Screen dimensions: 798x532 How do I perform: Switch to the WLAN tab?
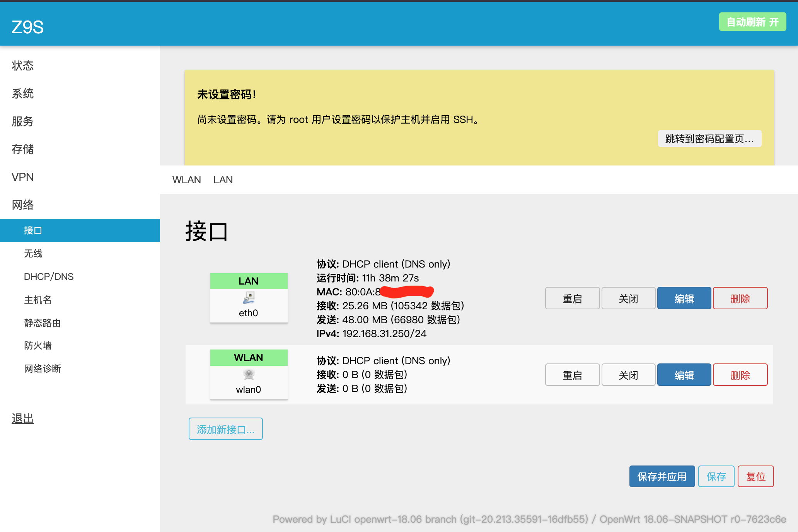coord(186,180)
